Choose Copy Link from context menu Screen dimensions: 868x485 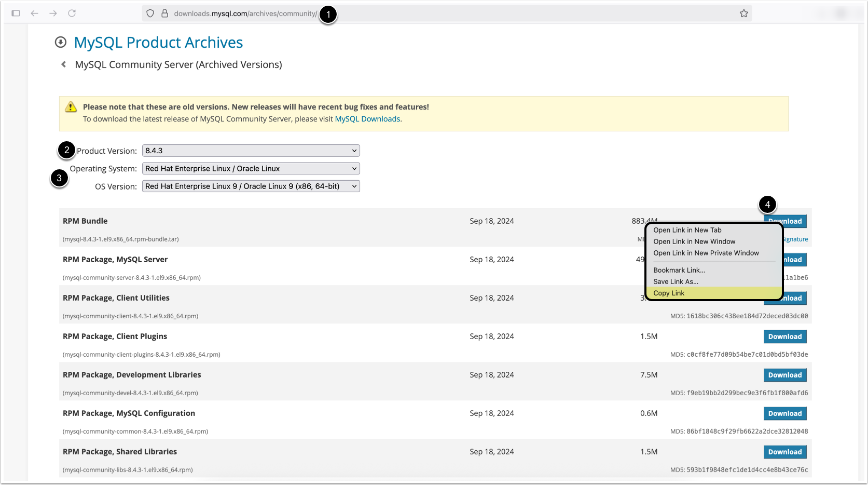[669, 293]
